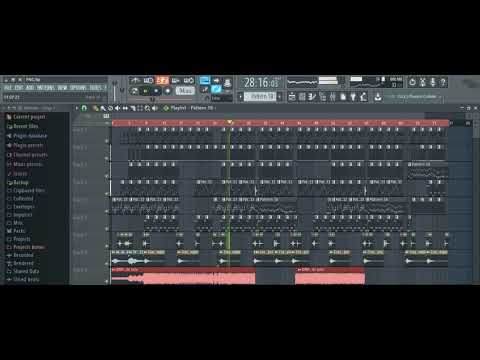Screen dimensions: 480x360
Task: Click the microphone icon at top right
Action: (x=433, y=82)
